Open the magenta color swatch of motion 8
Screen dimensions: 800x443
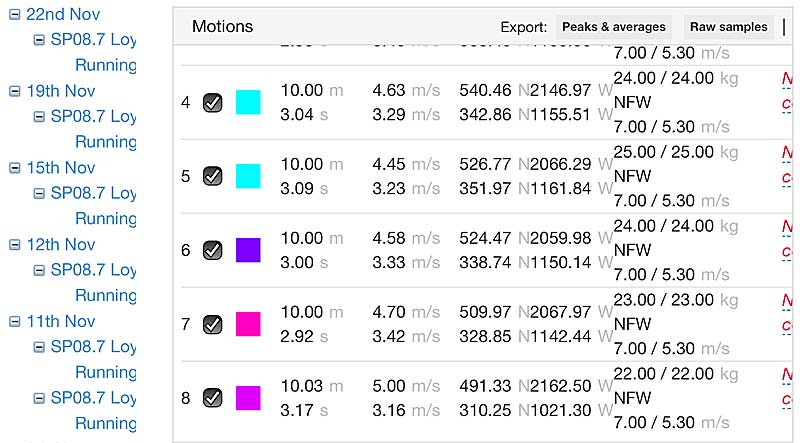click(x=248, y=398)
